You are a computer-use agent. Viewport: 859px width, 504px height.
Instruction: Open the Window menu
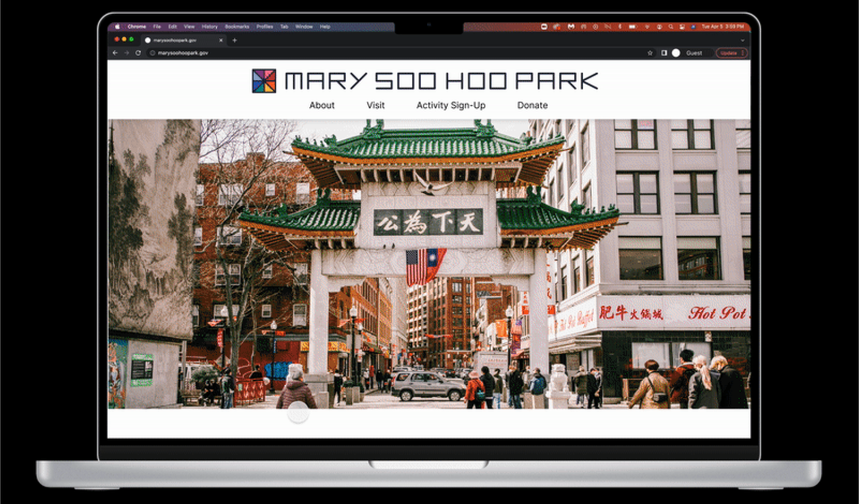tap(304, 26)
